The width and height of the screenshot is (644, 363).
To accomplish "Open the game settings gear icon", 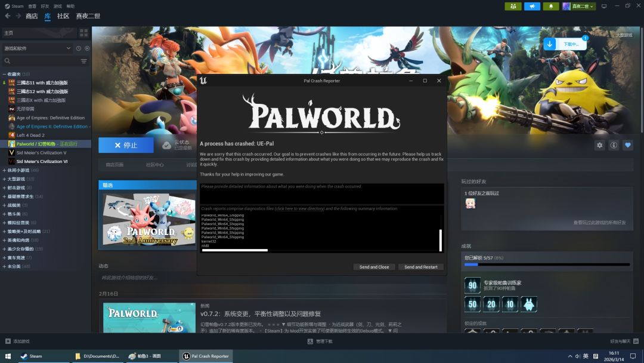I will (x=600, y=145).
